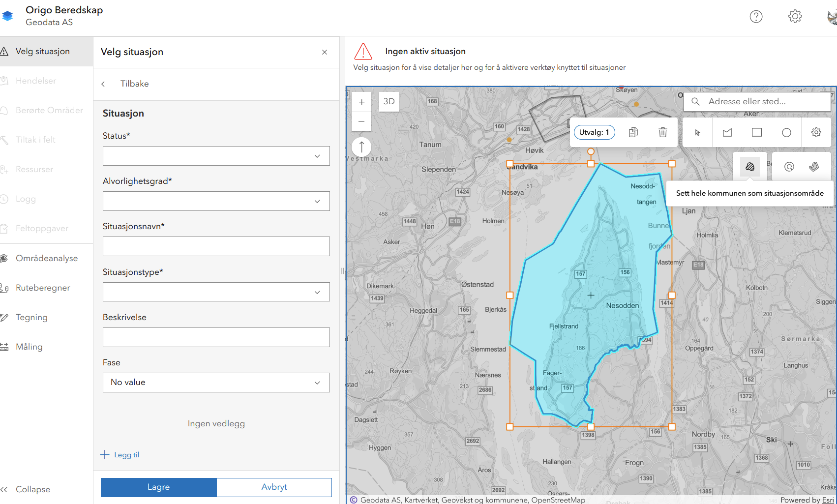Click the Tilbake back link

pos(135,84)
